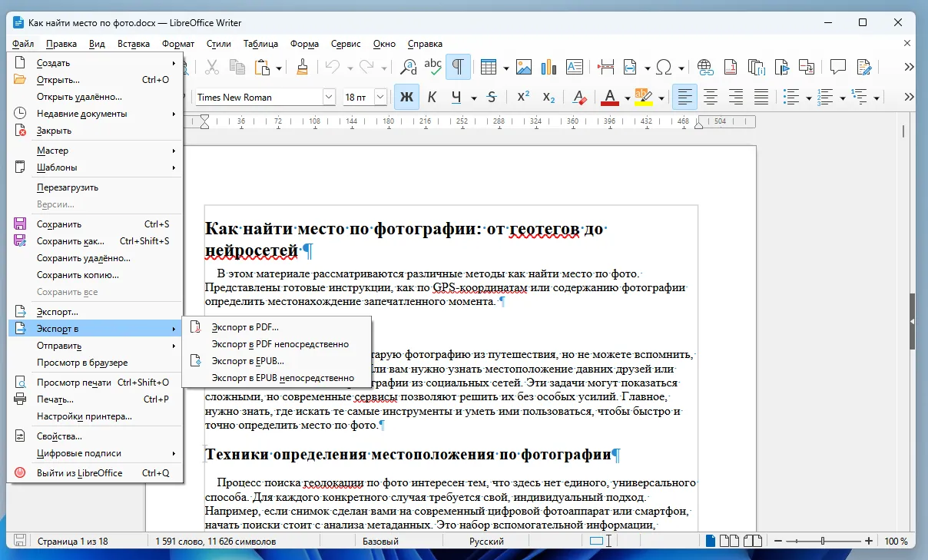Screen dimensions: 928x560
Task: Insert a special character
Action: (665, 67)
